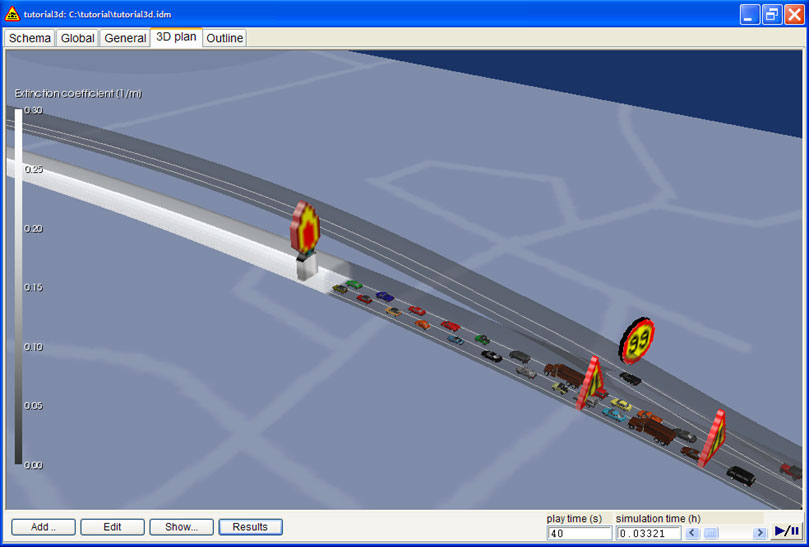Click the Results button
The image size is (809, 547).
[250, 527]
